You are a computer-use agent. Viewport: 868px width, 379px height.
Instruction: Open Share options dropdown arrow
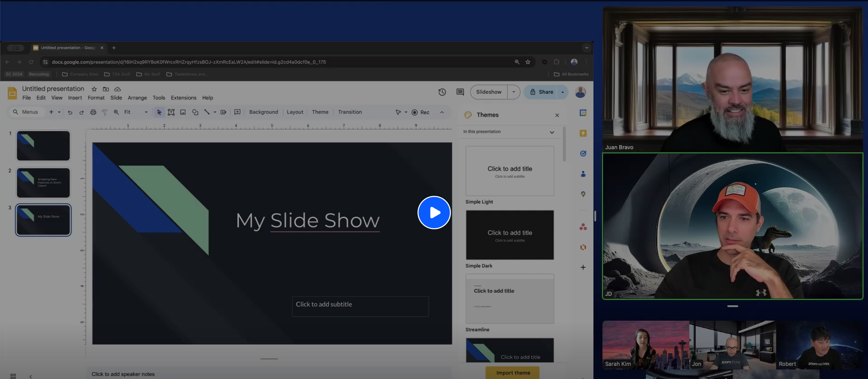tap(563, 92)
